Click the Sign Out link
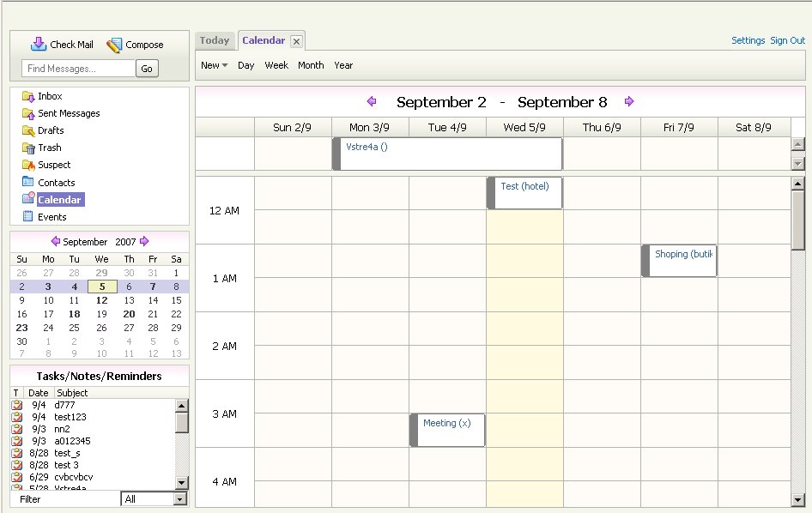 click(787, 39)
